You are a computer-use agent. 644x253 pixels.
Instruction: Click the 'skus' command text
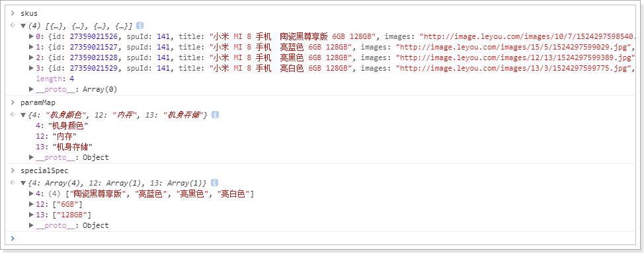(x=28, y=14)
